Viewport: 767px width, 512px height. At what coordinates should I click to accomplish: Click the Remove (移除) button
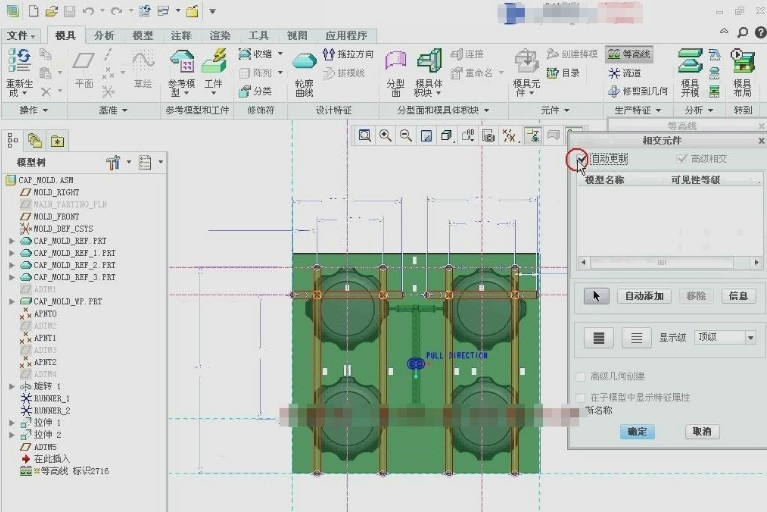tap(696, 296)
